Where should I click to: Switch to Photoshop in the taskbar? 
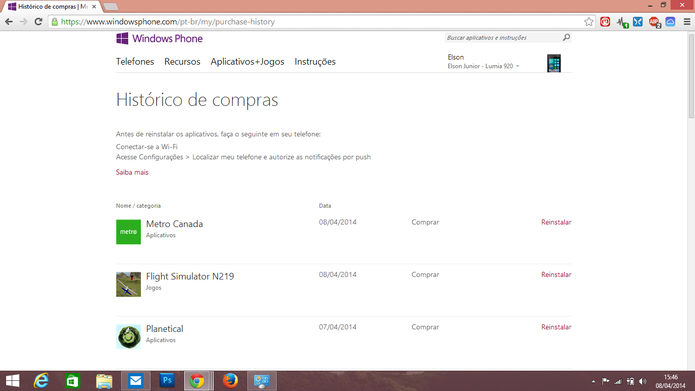(167, 381)
